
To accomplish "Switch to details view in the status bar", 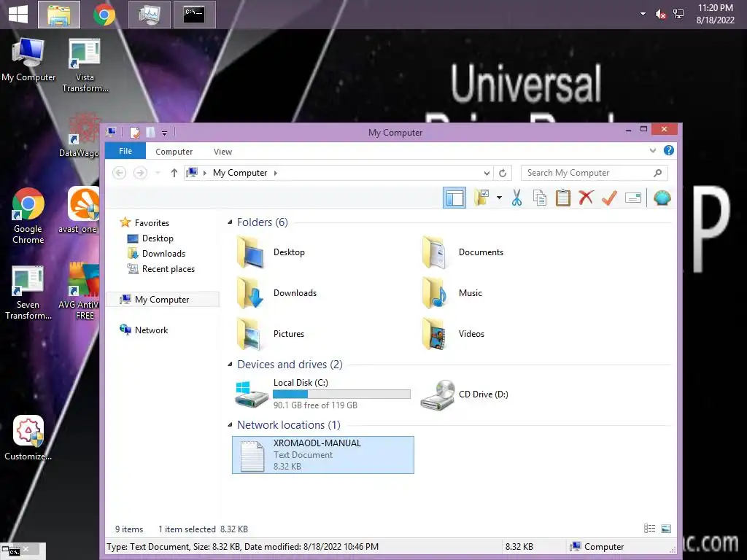I will coord(649,529).
